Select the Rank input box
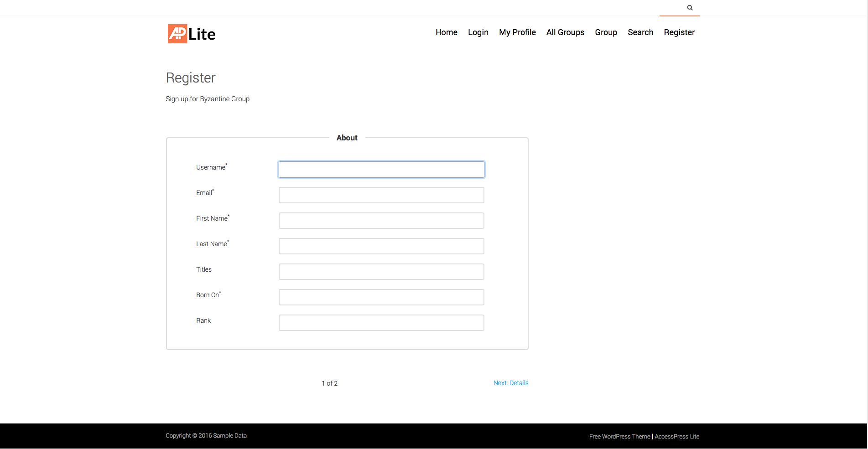Viewport: 868px width, 449px height. point(381,323)
